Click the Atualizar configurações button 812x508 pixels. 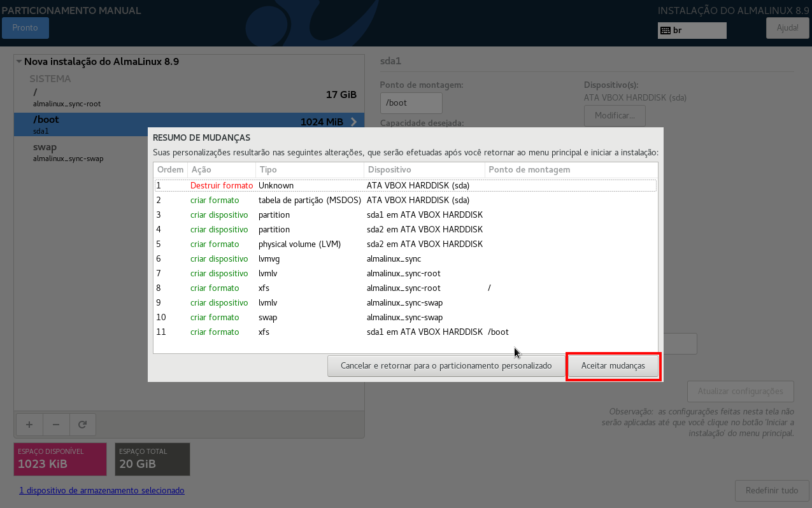740,392
